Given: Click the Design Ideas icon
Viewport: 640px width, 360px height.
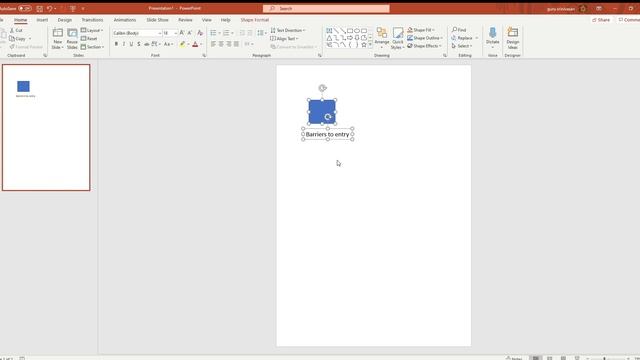Looking at the screenshot, I should [513, 33].
